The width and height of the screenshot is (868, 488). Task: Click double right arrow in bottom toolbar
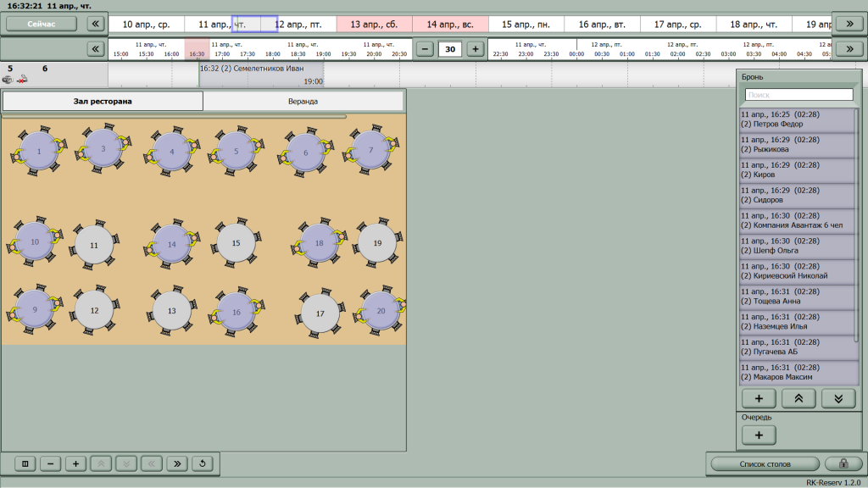pyautogui.click(x=177, y=463)
